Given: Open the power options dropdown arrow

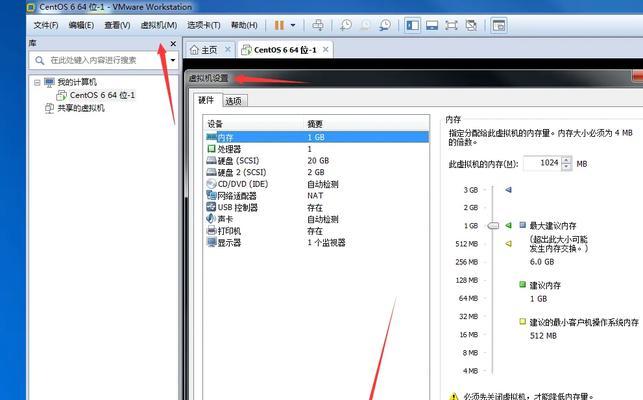Looking at the screenshot, I should 293,25.
